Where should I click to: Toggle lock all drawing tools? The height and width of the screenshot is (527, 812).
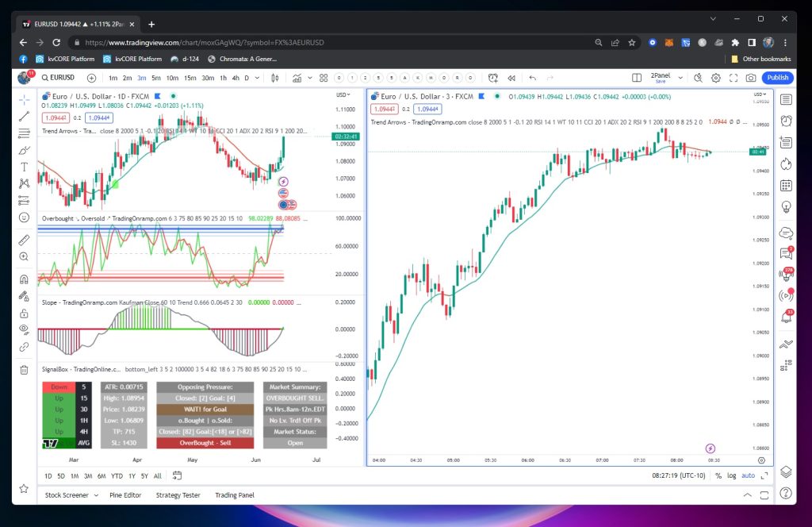pos(25,314)
